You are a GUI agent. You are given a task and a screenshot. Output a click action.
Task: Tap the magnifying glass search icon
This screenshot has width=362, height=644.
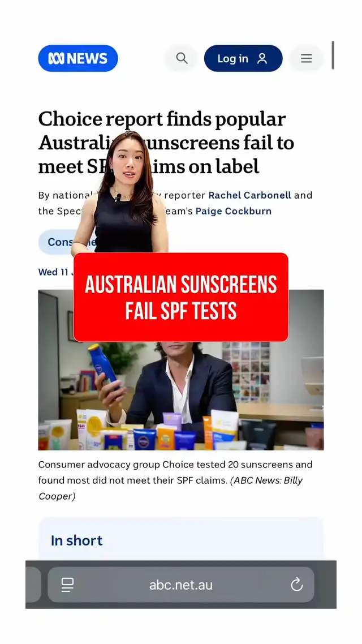click(182, 58)
